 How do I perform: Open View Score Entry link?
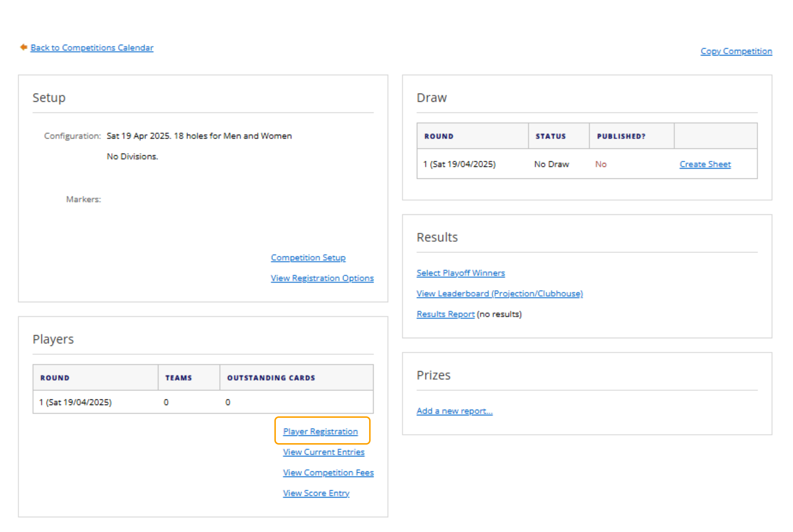[316, 493]
